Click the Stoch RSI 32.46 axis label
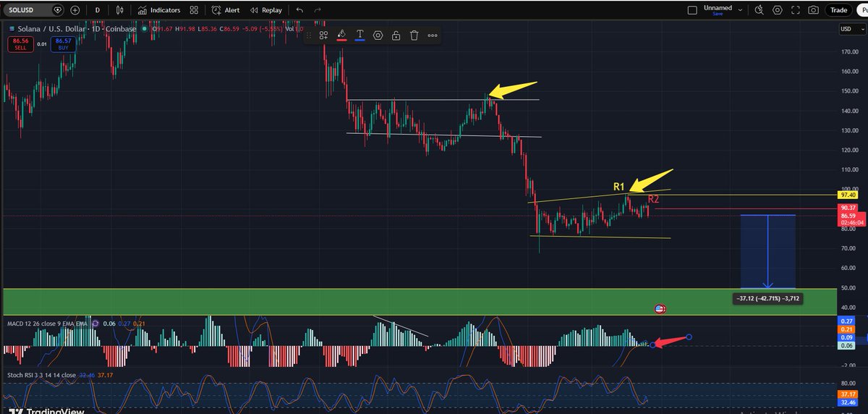This screenshot has height=414, width=868. (848, 402)
